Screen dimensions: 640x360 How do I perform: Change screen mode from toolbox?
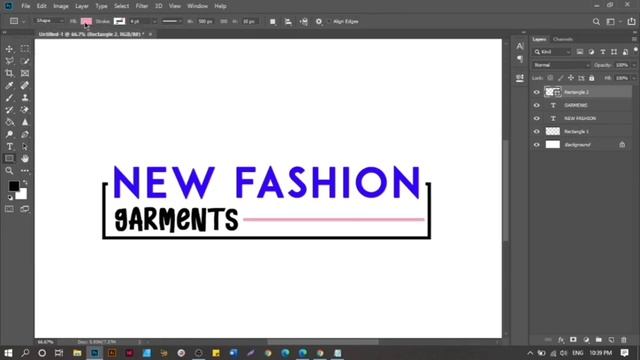(x=25, y=209)
